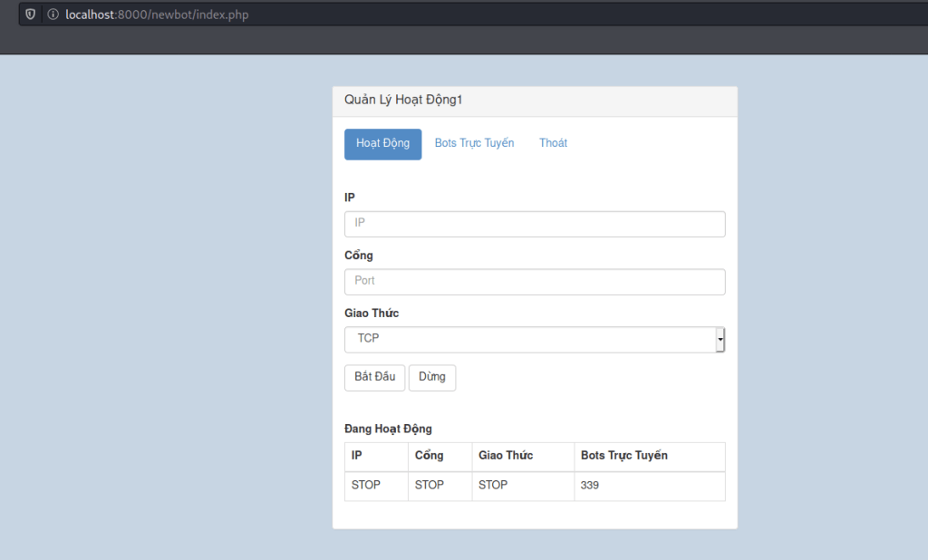Focus the IP text input field
This screenshot has width=928, height=560.
535,224
